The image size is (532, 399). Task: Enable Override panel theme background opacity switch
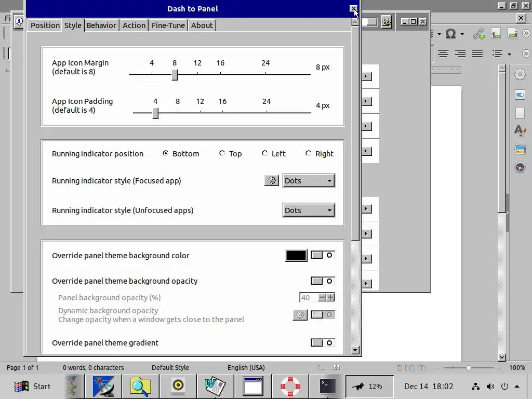[323, 281]
